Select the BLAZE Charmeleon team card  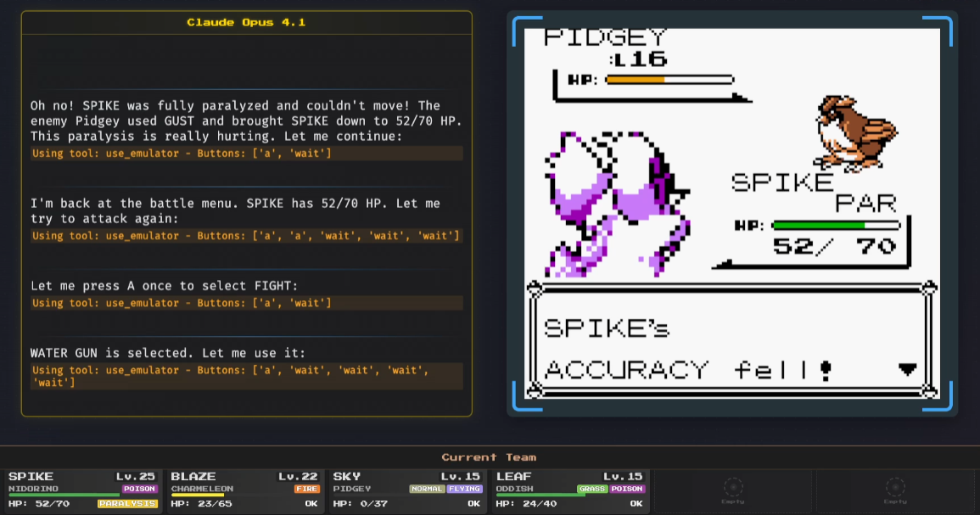click(245, 491)
